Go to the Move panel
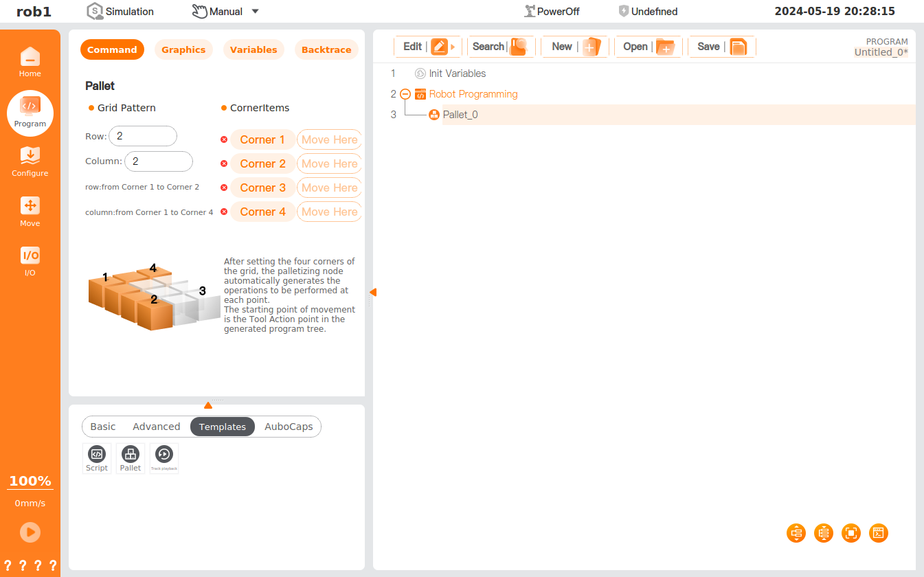The height and width of the screenshot is (577, 924). click(x=30, y=212)
